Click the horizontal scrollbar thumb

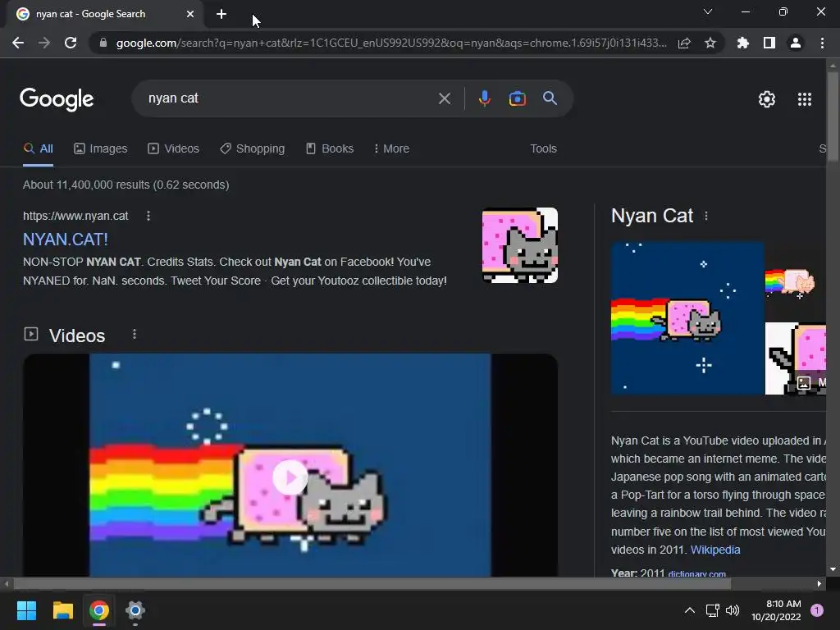pyautogui.click(x=372, y=584)
